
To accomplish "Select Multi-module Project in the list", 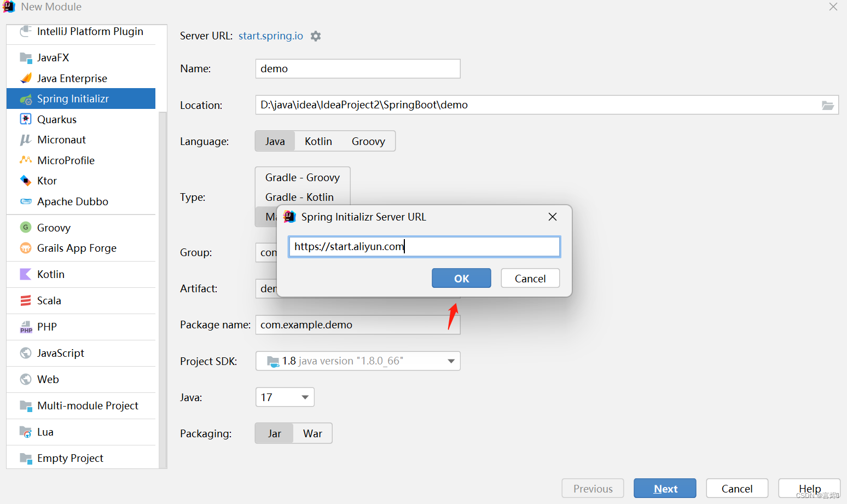I will tap(81, 405).
